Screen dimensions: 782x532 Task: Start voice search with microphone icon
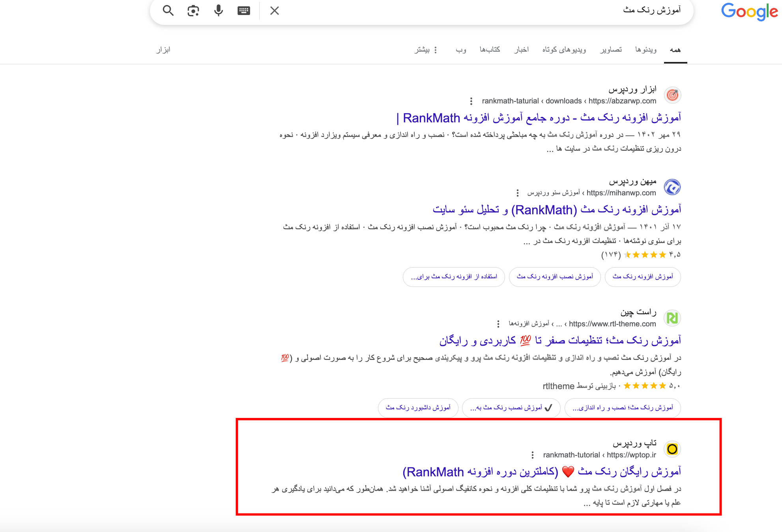(218, 11)
